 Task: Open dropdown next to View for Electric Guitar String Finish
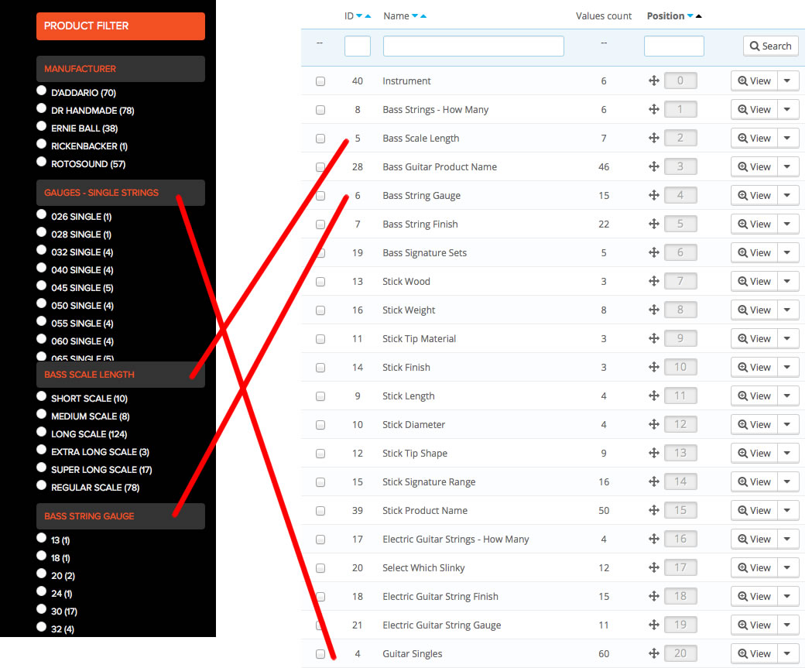click(788, 596)
